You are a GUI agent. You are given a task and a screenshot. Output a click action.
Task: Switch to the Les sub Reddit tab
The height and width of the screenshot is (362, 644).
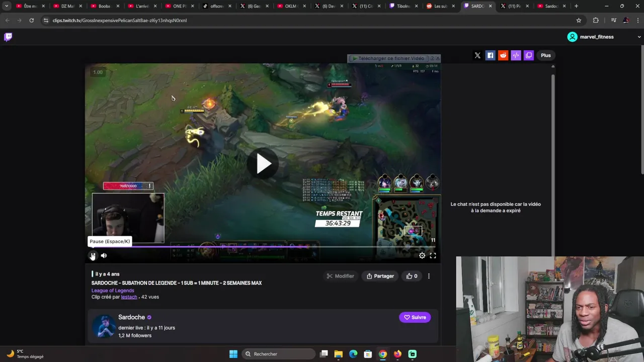click(440, 6)
